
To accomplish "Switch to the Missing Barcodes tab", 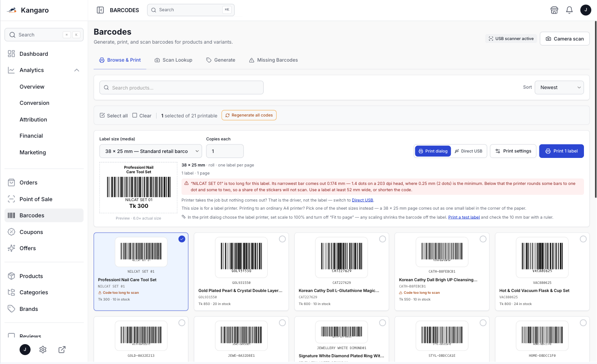I will pyautogui.click(x=273, y=60).
